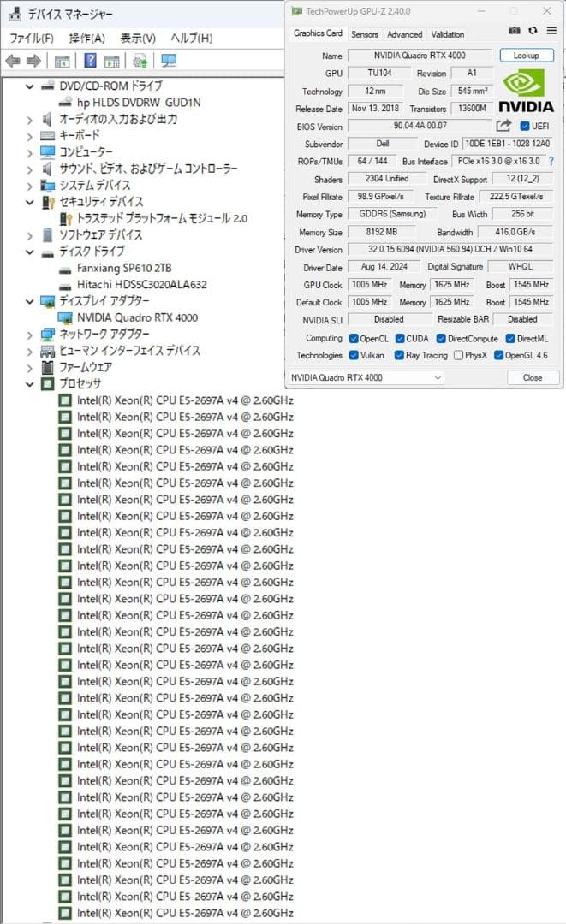
Task: Toggle the Ray Tracing checkbox
Action: [400, 355]
